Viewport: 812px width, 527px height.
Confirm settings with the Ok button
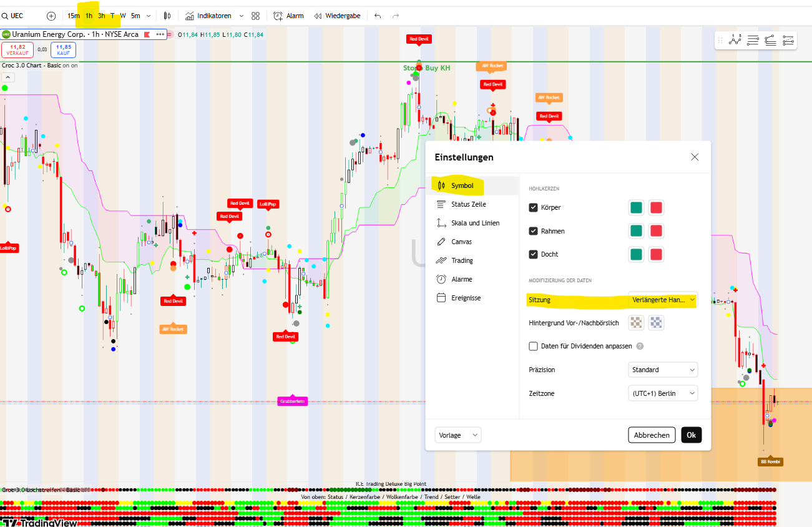pyautogui.click(x=691, y=435)
